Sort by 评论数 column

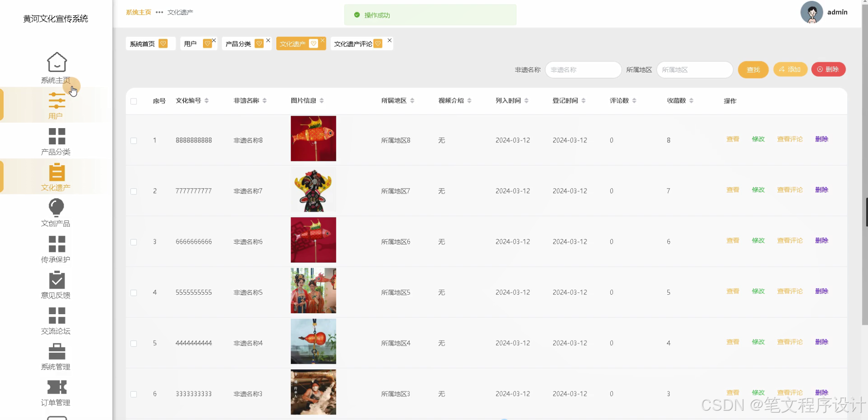click(x=634, y=101)
